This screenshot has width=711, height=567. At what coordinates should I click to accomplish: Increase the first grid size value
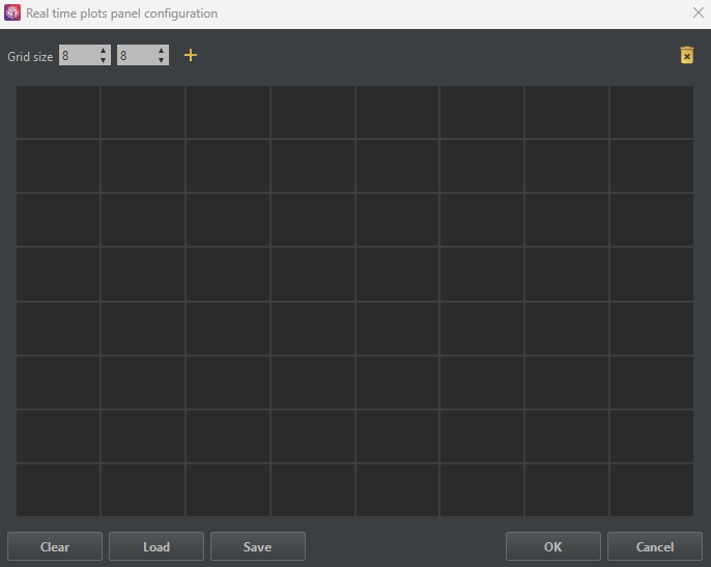(103, 51)
